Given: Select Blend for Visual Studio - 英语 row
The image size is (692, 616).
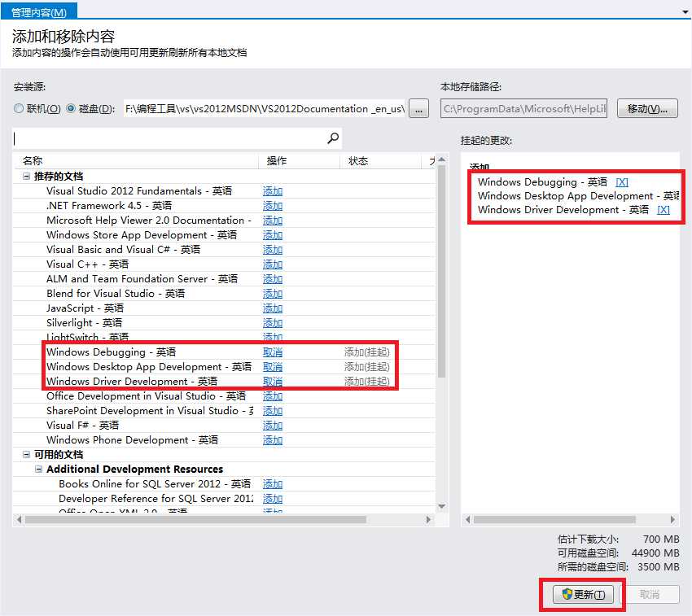Looking at the screenshot, I should coord(224,294).
